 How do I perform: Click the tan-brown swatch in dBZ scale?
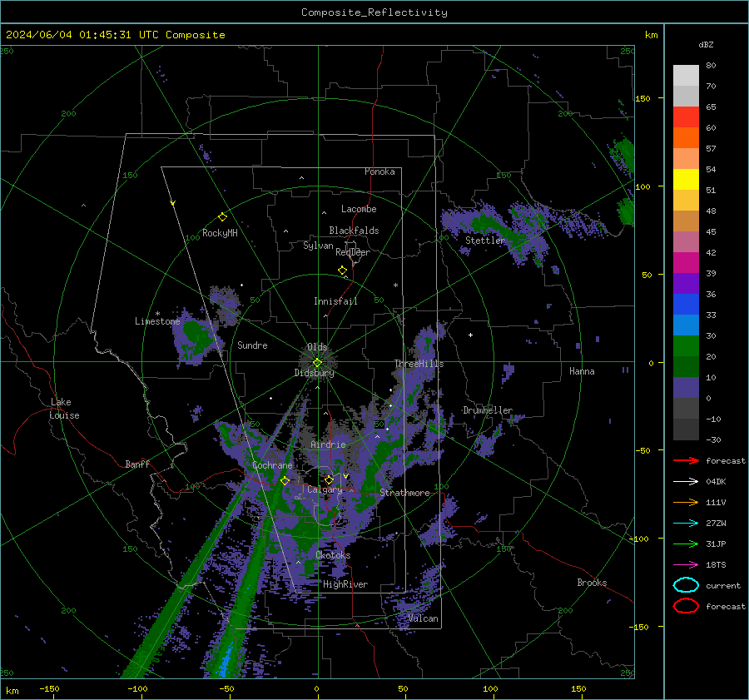pos(686,221)
